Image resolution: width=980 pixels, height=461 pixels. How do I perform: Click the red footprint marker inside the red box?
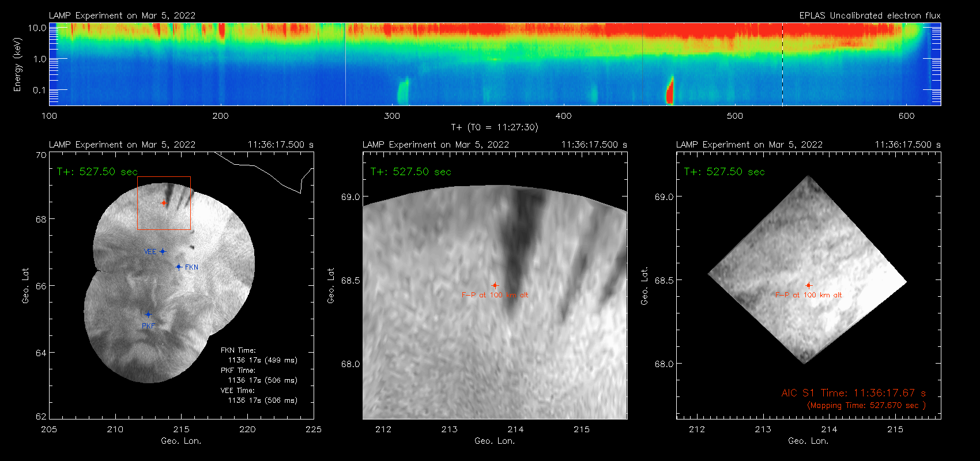pos(164,203)
